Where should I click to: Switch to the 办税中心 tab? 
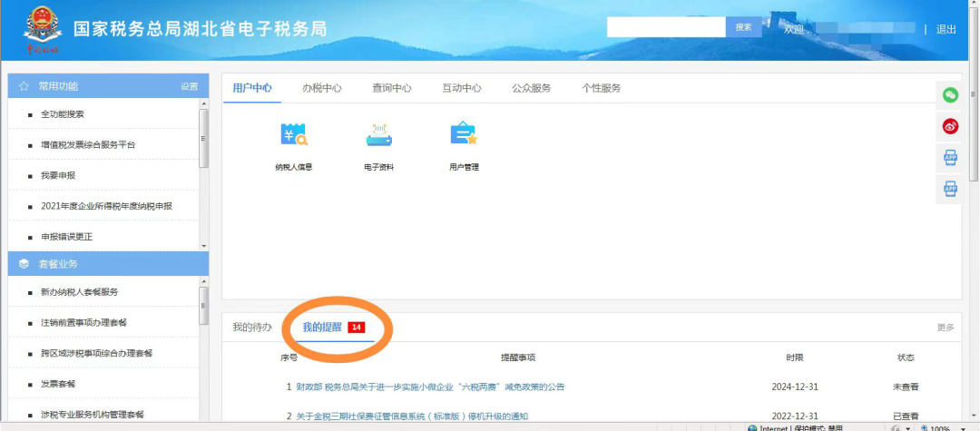[322, 88]
